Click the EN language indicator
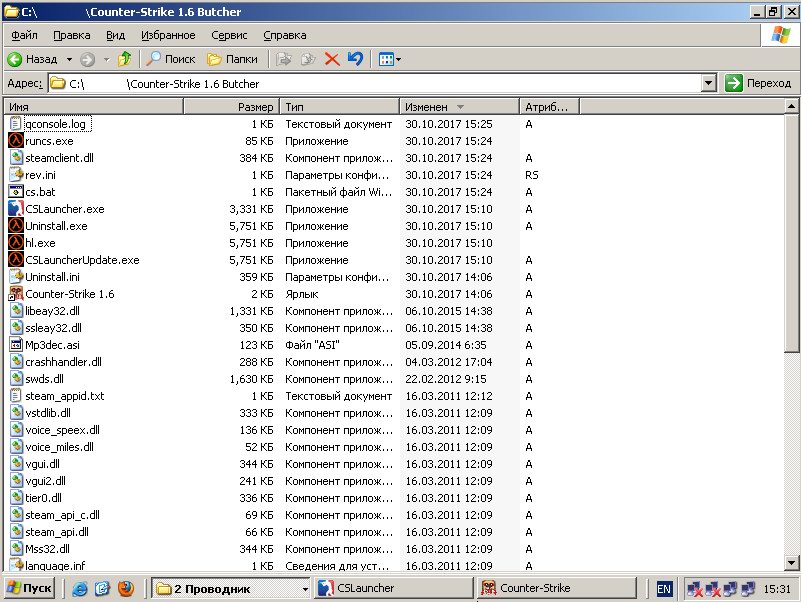This screenshot has width=801, height=602. click(x=664, y=589)
